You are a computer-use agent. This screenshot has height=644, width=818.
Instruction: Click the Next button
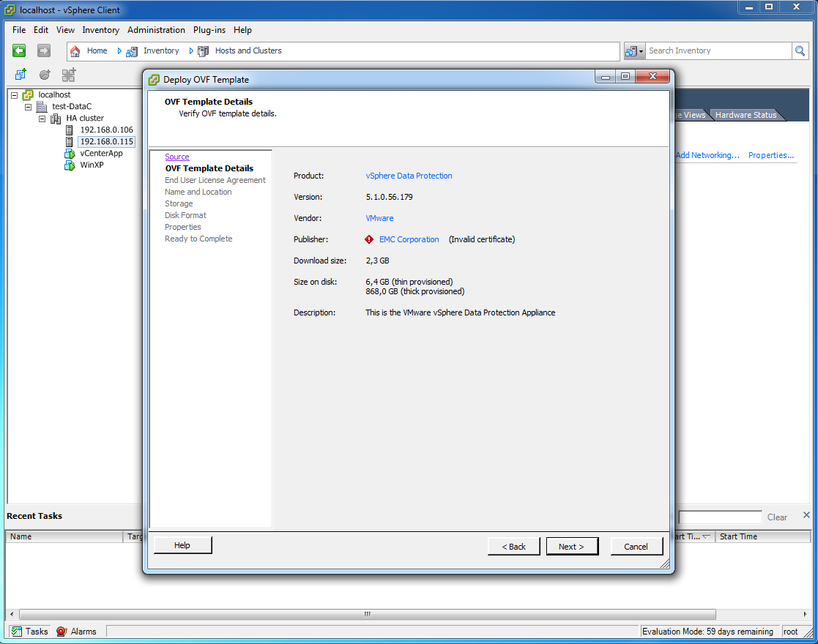pos(572,547)
